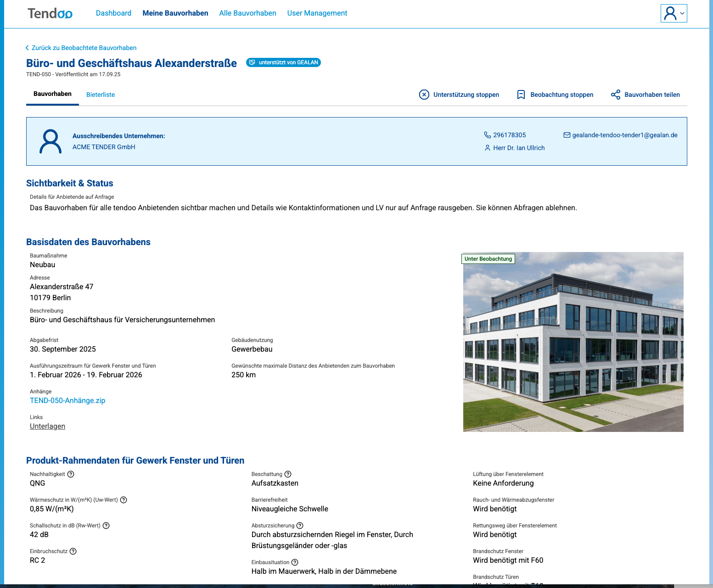
Task: Click the Unterstützung stoppen circle icon
Action: (x=425, y=95)
